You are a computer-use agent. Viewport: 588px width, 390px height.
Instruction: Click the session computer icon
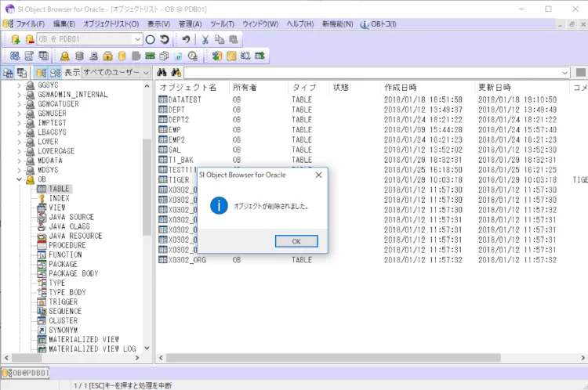click(x=93, y=56)
